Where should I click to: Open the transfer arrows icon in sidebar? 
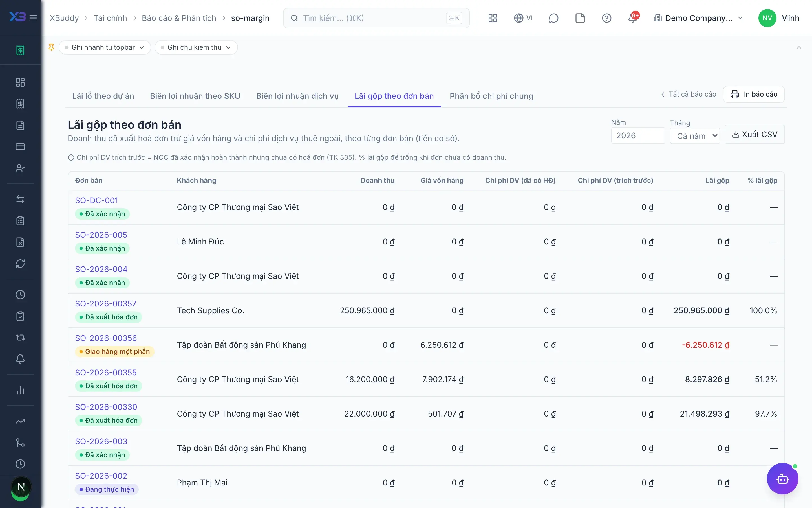(x=20, y=199)
